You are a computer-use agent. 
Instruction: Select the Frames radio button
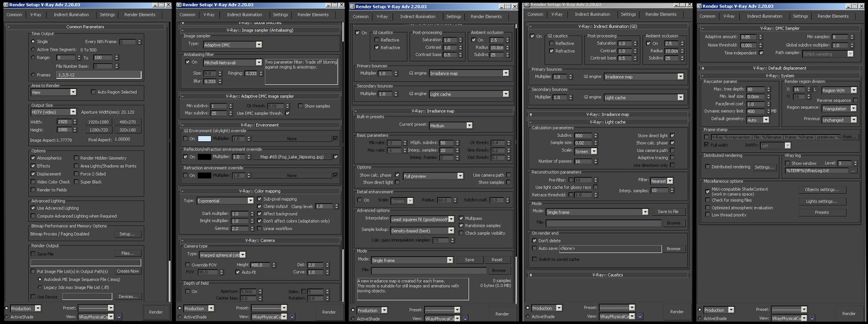click(33, 75)
